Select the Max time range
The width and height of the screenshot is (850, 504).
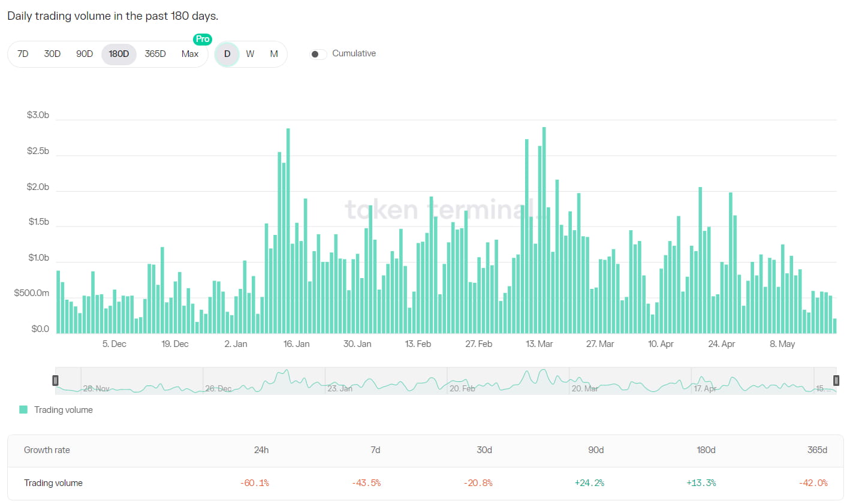click(x=189, y=54)
